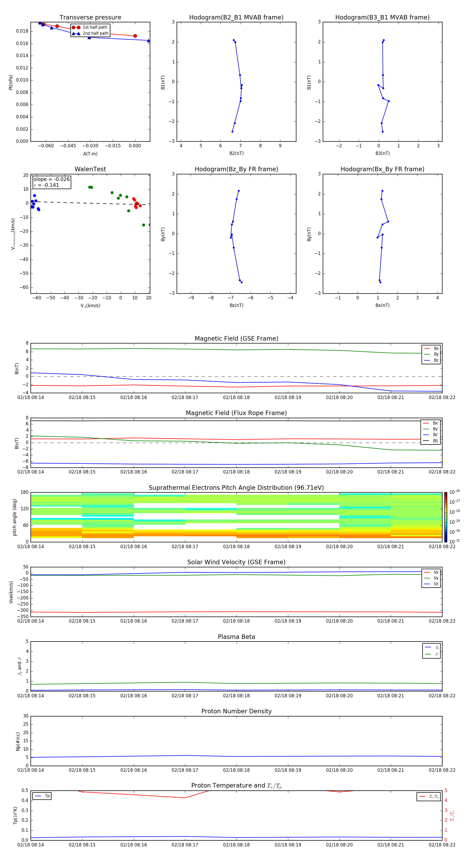Click 'Bx(nT)' axis label
Image resolution: width=473 pixels, height=868 pixels.
click(x=382, y=305)
